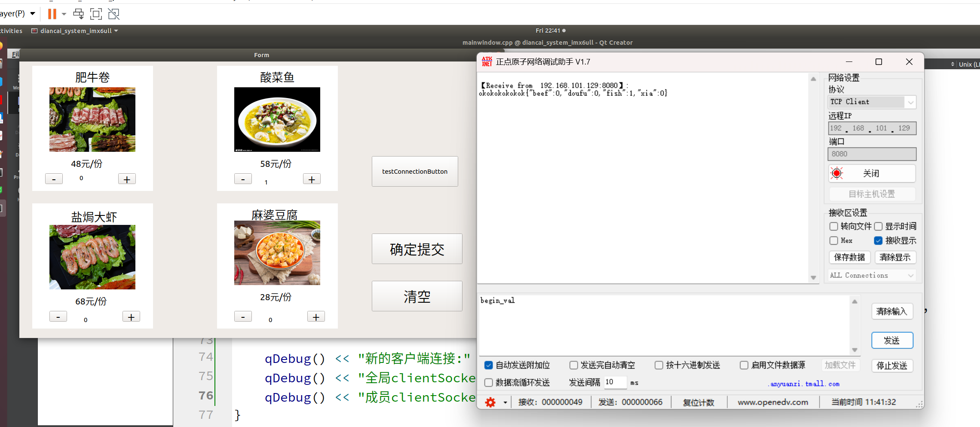The height and width of the screenshot is (427, 980).
Task: Click line number 76 in code editor
Action: tap(206, 395)
